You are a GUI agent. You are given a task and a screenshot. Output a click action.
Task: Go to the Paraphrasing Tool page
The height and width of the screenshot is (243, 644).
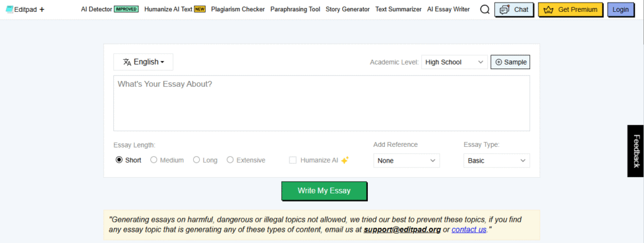click(296, 9)
